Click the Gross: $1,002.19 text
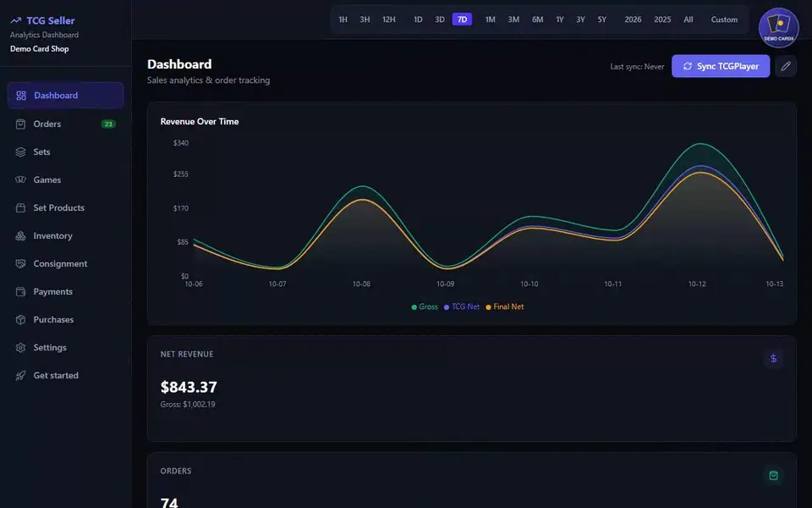 (188, 405)
